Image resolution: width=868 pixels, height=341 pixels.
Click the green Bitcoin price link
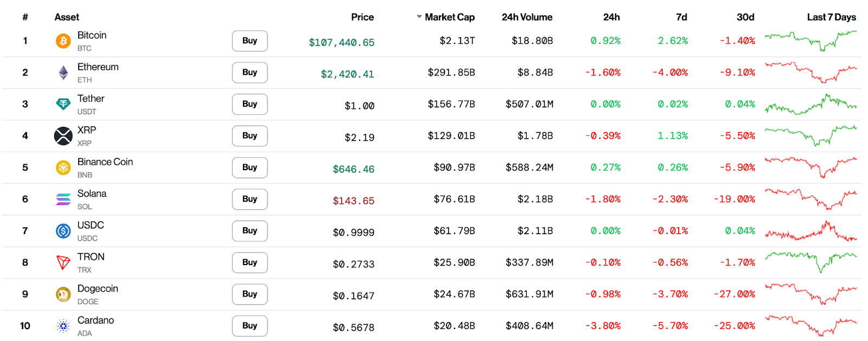point(341,42)
